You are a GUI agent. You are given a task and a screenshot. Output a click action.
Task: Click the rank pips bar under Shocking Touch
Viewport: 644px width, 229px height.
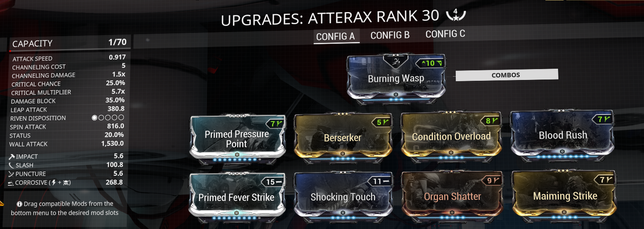(x=343, y=217)
